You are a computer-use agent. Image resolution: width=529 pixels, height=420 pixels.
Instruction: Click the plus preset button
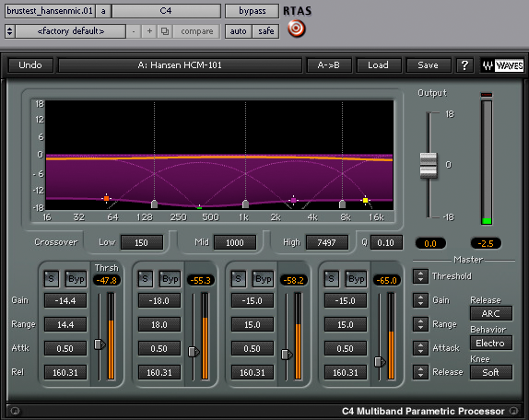(149, 31)
